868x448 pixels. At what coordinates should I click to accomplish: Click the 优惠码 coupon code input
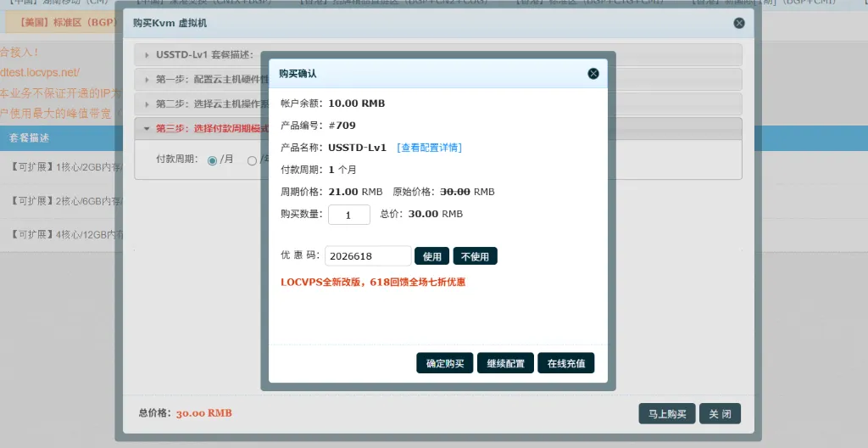pos(368,256)
